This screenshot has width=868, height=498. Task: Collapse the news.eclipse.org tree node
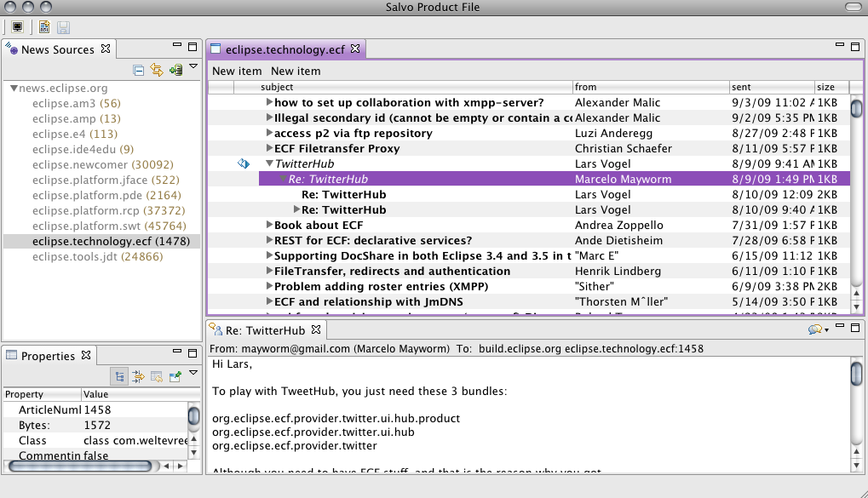pyautogui.click(x=14, y=88)
